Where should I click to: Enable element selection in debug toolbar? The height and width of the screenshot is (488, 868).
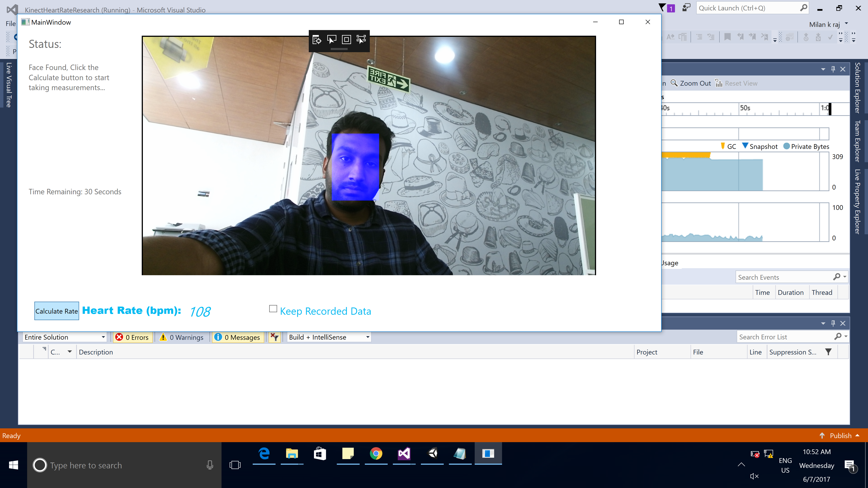(332, 40)
